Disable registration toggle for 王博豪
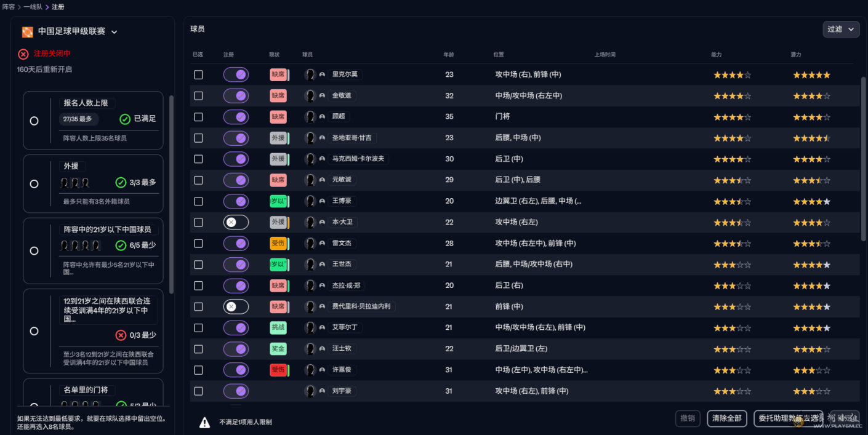This screenshot has width=868, height=435. [x=236, y=201]
